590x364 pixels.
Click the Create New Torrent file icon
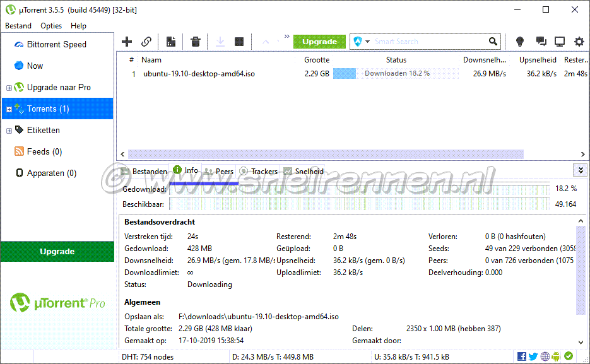click(171, 42)
